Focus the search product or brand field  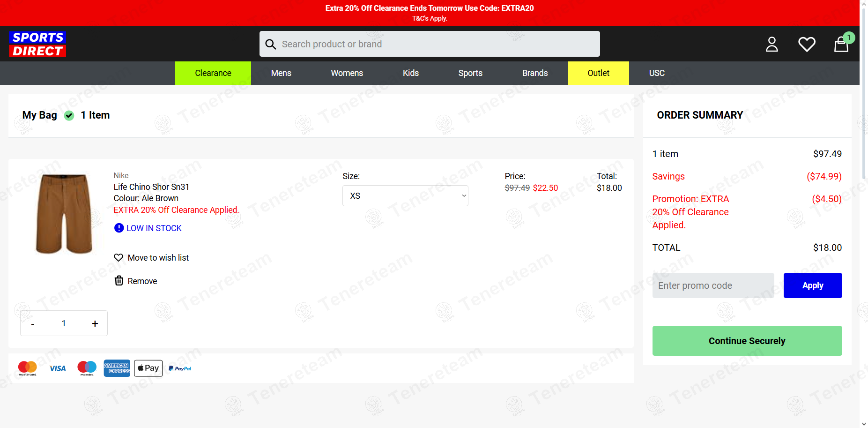click(430, 44)
